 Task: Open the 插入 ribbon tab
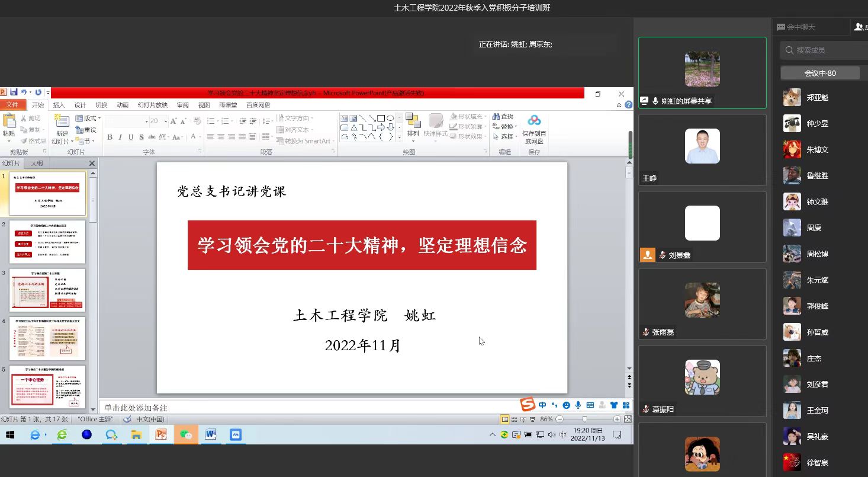(59, 105)
